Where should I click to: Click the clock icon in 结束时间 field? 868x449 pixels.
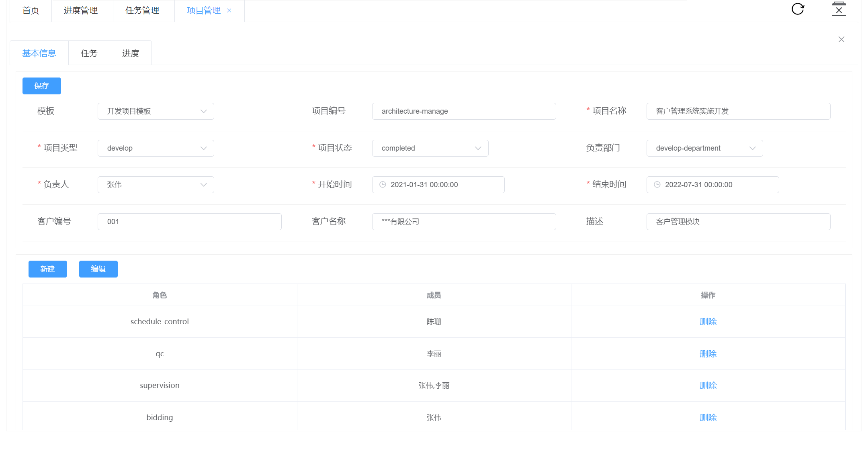click(657, 185)
